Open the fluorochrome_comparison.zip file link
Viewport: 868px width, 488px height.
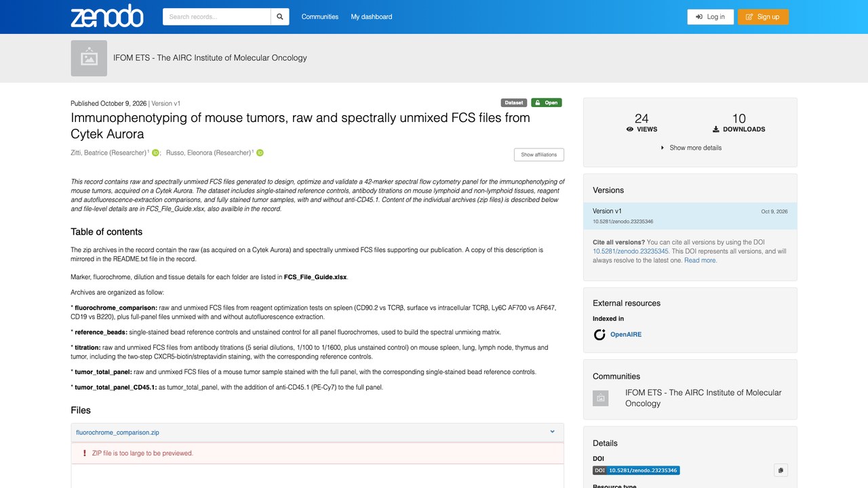(118, 432)
